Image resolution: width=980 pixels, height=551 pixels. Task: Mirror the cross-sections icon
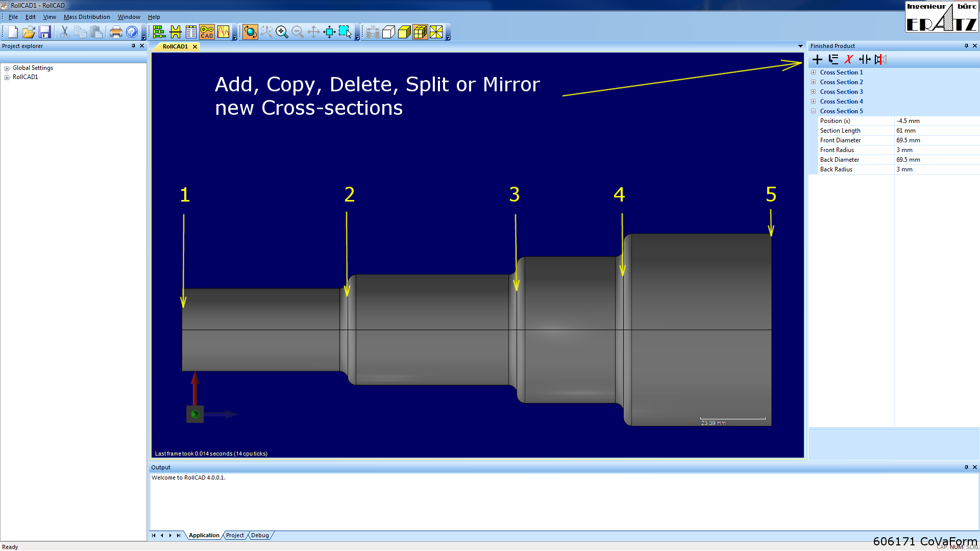coord(880,60)
